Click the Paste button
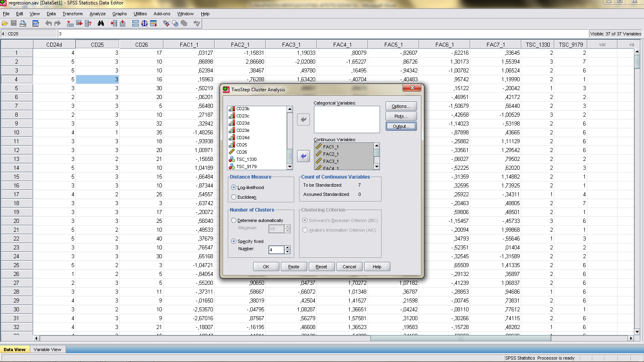This screenshot has width=644, height=362. 294,267
